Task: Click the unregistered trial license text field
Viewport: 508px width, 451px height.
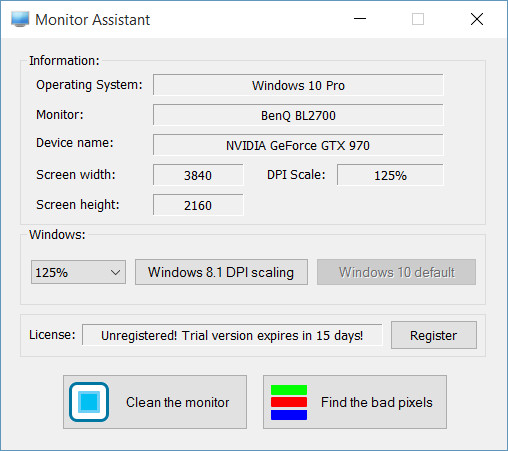Action: click(x=232, y=335)
